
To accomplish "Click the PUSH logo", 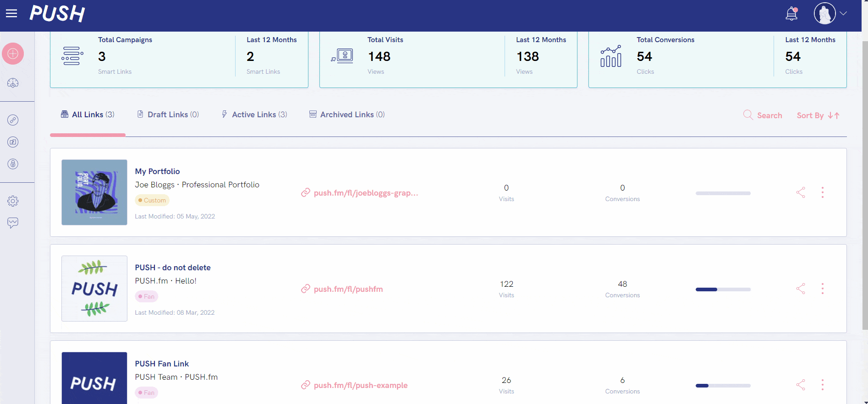I will 57,14.
